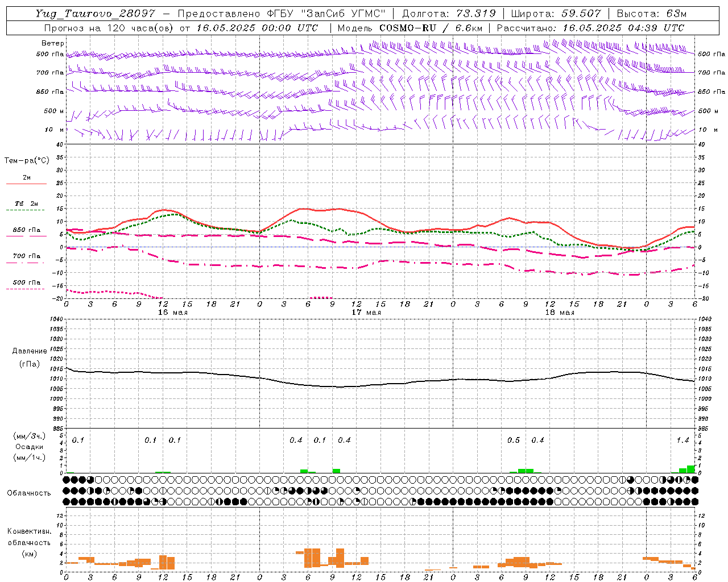
Task: Select the Облачность cloud cover label
Action: [x=28, y=493]
